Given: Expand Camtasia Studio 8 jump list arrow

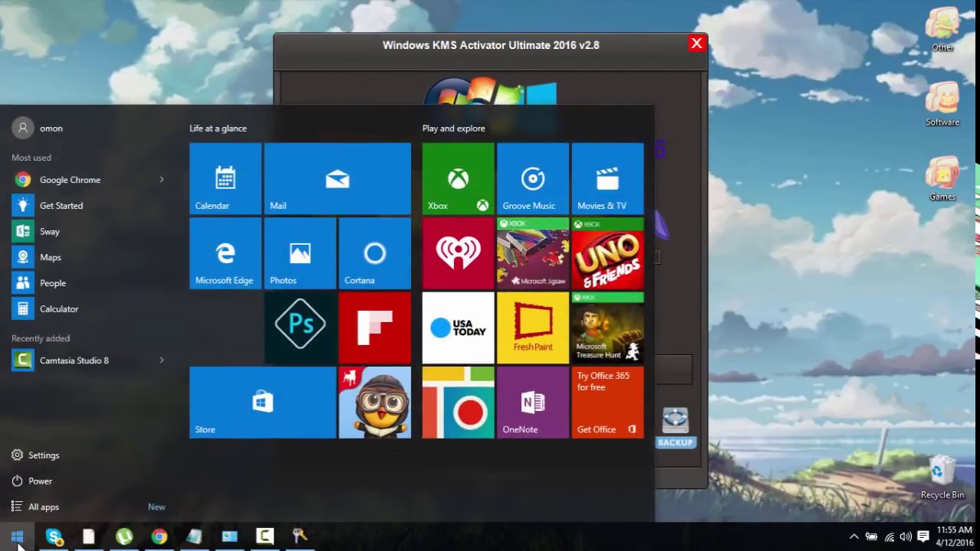Looking at the screenshot, I should pyautogui.click(x=162, y=360).
